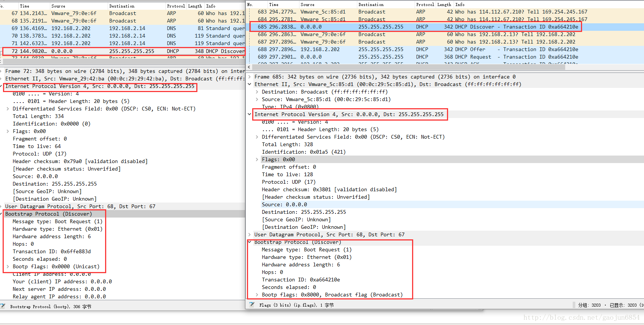Click Info column header in left window
Screen dimensions: 644x325
pos(225,6)
